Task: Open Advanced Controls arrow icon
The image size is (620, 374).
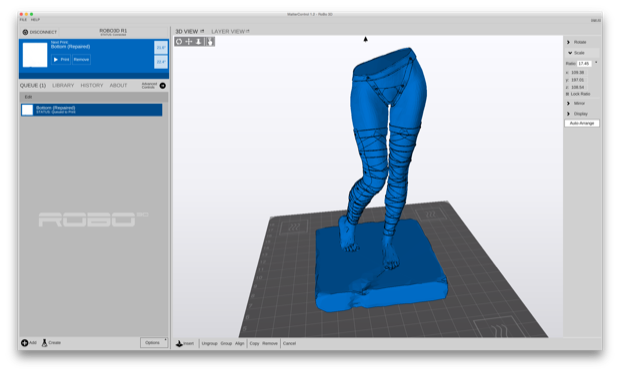Action: pyautogui.click(x=163, y=85)
